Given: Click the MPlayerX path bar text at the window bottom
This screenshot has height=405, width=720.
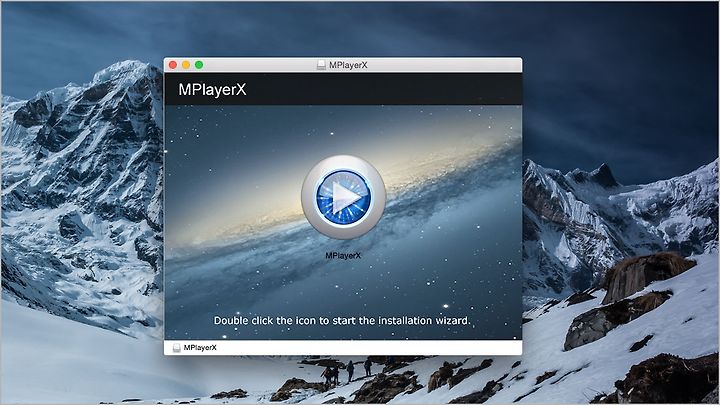Looking at the screenshot, I should pos(200,348).
